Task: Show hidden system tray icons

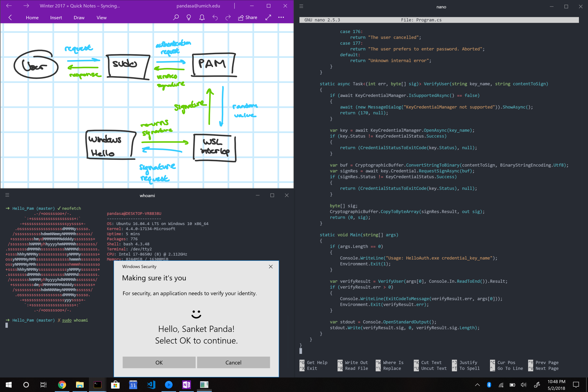Action: click(477, 385)
